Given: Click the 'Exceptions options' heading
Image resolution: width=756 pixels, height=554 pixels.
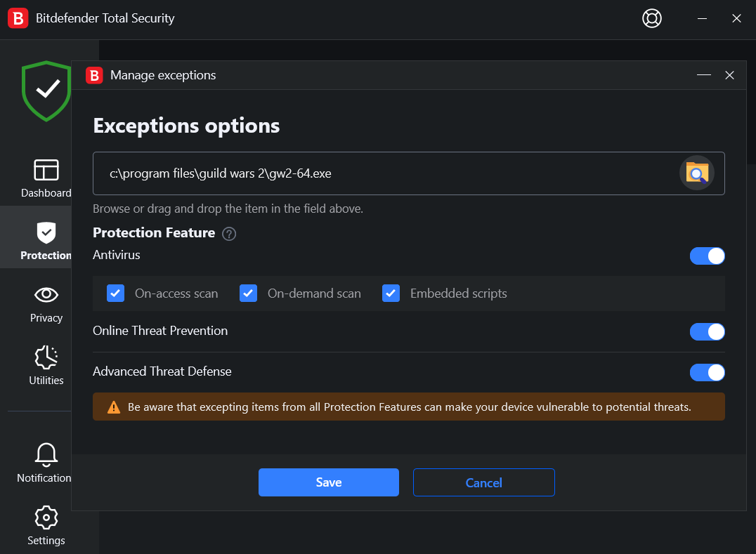Looking at the screenshot, I should [186, 126].
